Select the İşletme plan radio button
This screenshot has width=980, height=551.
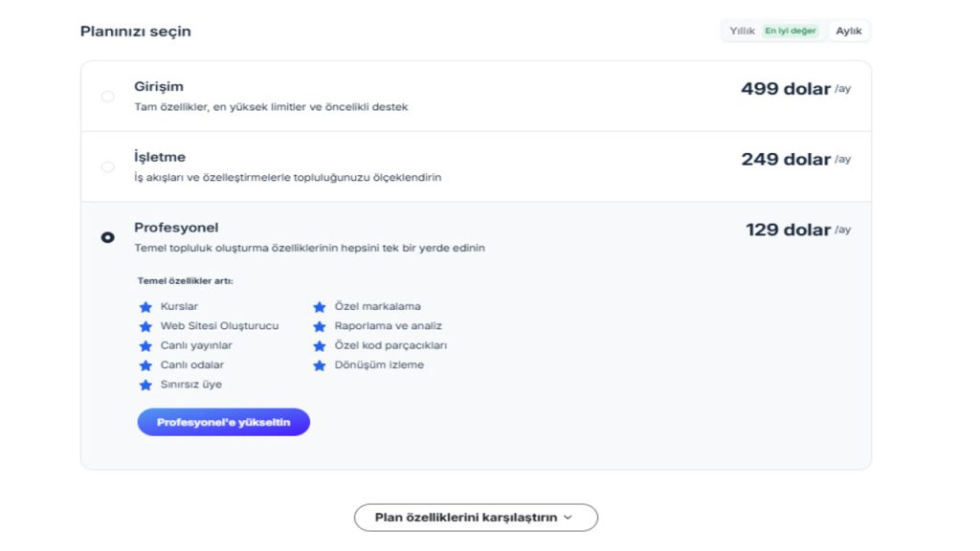[x=107, y=166]
